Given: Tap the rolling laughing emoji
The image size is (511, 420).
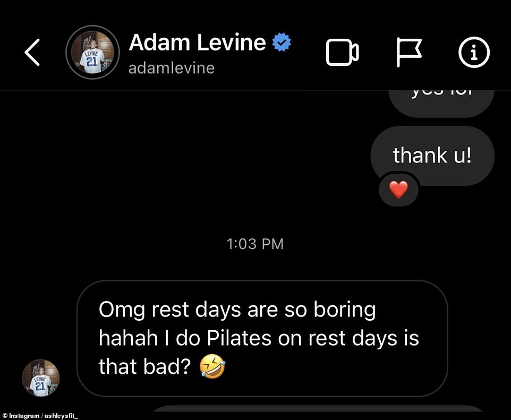Looking at the screenshot, I should click(212, 366).
